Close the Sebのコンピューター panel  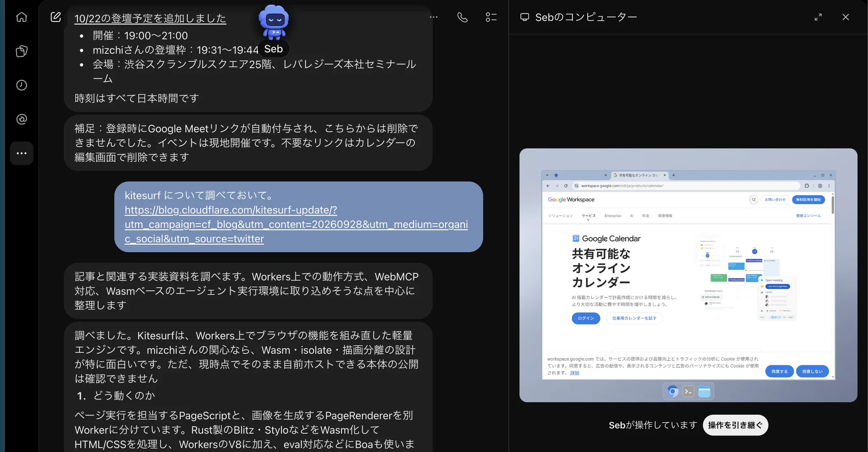click(x=846, y=17)
